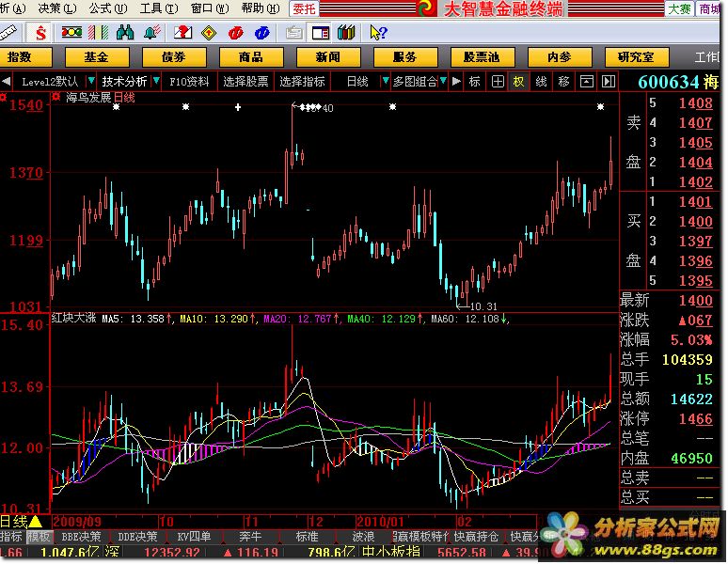Click the 商品 yellow button
This screenshot has height=564, width=728.
[251, 57]
